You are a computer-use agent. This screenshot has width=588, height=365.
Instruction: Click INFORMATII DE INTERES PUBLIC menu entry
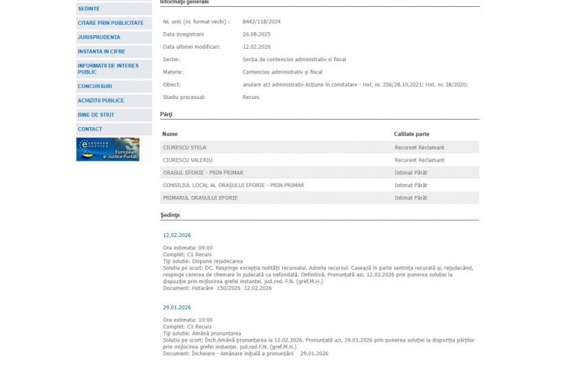pyautogui.click(x=108, y=69)
